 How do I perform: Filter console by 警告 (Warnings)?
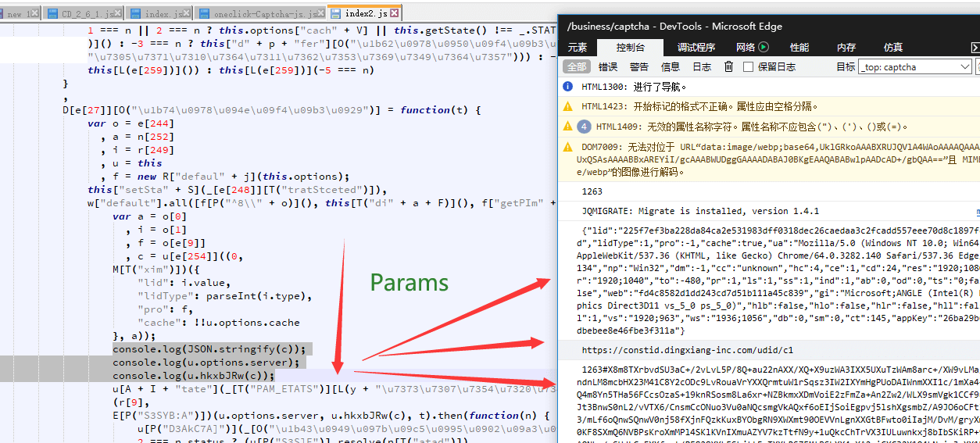[639, 67]
